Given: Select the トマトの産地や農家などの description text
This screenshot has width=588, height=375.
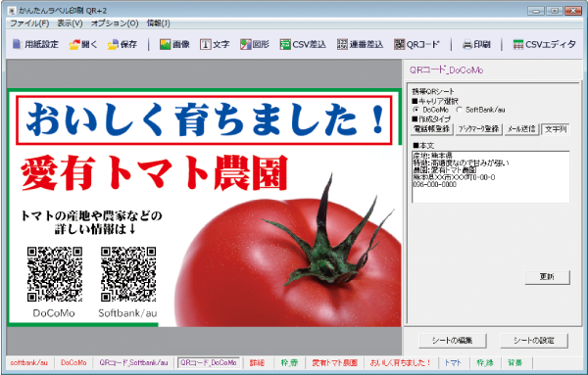Looking at the screenshot, I should (x=91, y=222).
